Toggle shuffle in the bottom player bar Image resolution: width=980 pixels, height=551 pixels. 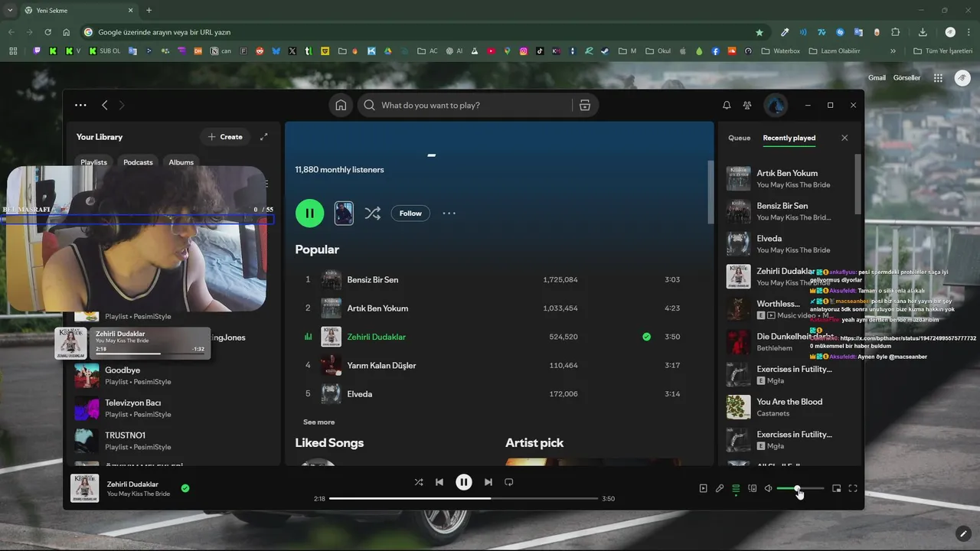(x=419, y=482)
